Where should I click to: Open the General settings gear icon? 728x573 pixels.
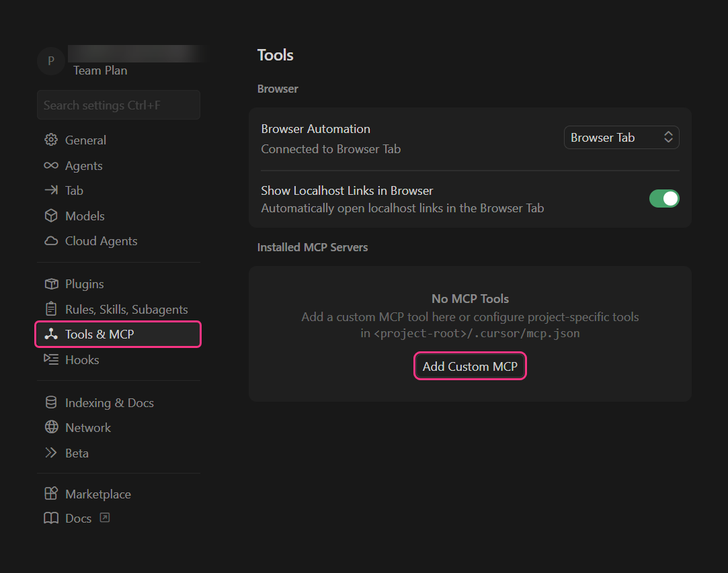(x=52, y=140)
